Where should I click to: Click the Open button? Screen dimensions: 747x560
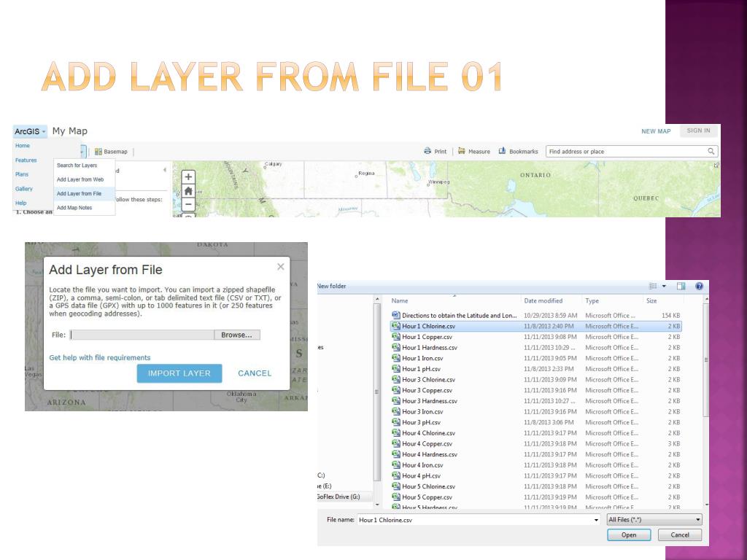[629, 534]
